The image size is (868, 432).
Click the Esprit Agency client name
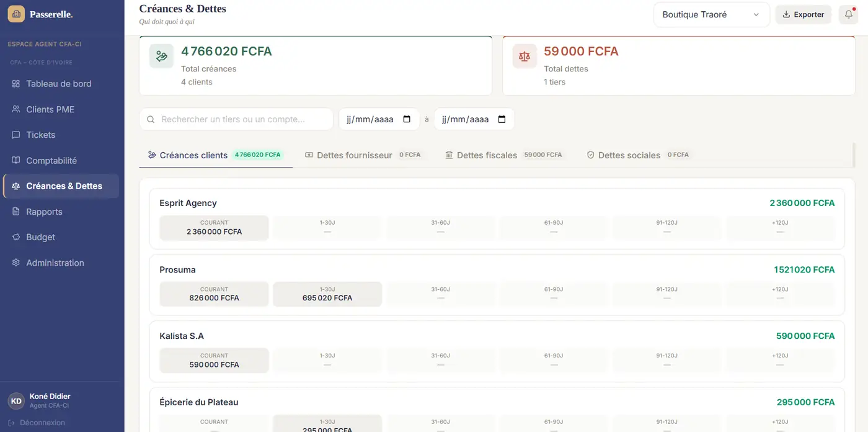tap(188, 203)
